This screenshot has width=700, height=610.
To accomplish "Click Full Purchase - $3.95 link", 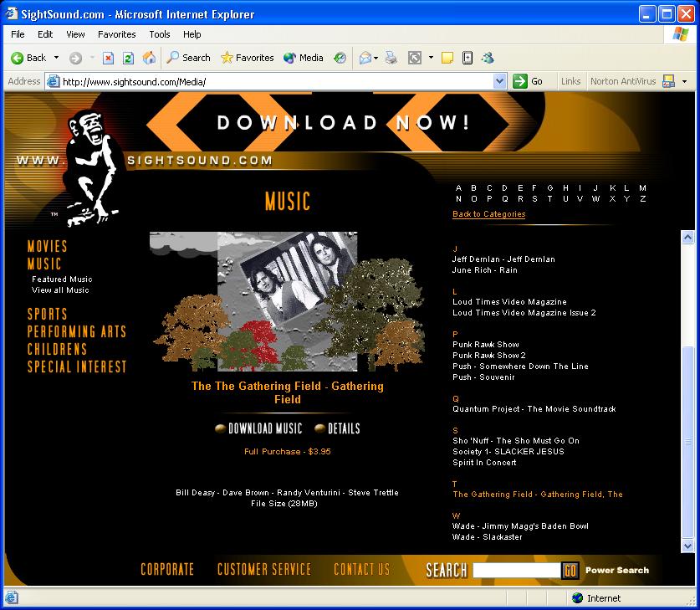I will (288, 452).
